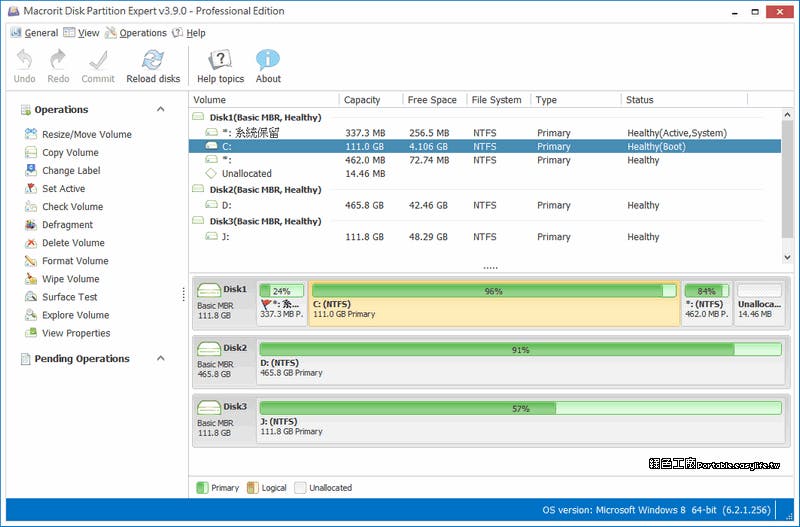Viewport: 800px width, 527px height.
Task: Open Help topics from the toolbar
Action: (x=220, y=60)
